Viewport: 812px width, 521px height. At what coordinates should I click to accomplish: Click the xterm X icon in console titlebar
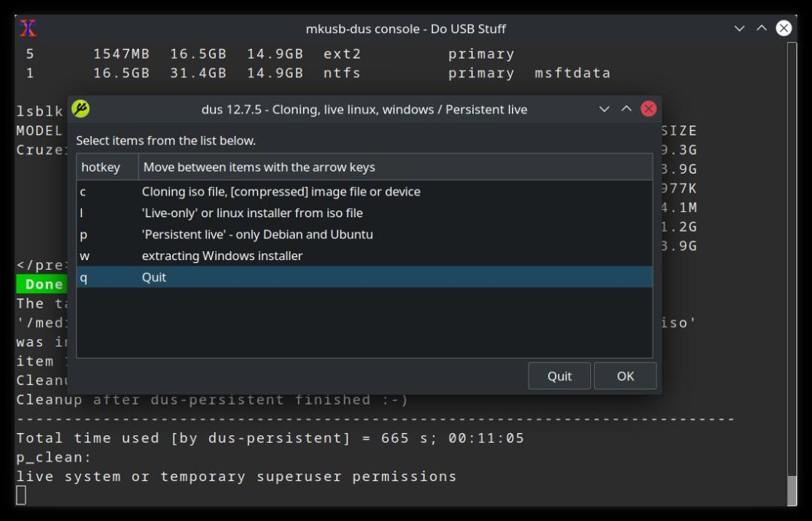(x=28, y=28)
